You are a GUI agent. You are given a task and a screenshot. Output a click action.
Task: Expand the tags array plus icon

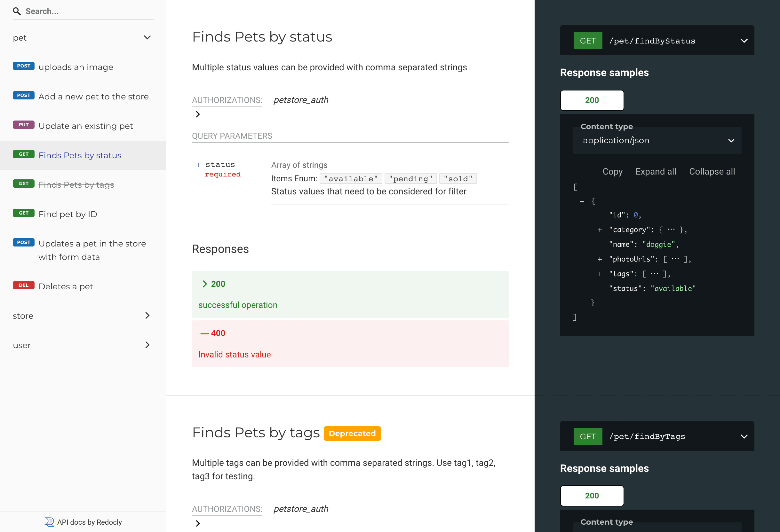[600, 274]
